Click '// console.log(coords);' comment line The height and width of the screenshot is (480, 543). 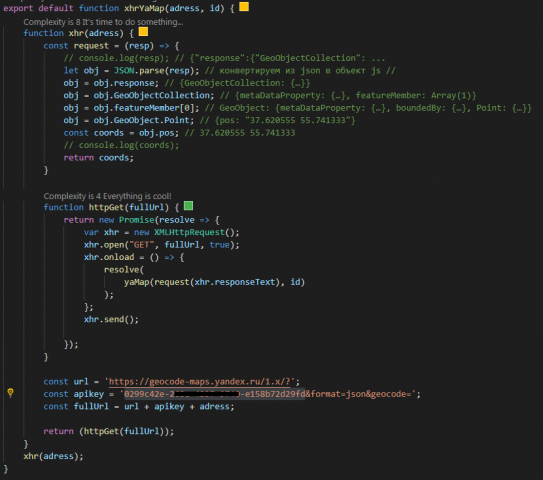click(x=121, y=145)
